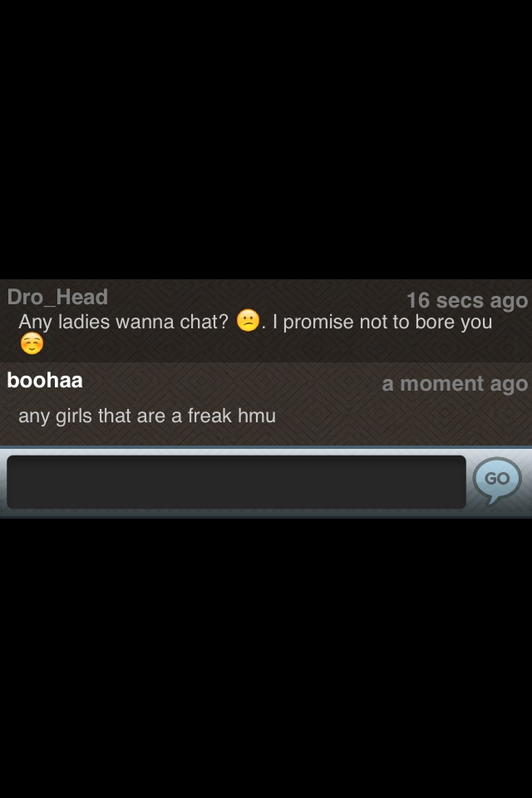Click the 'a moment ago' timestamp
The image size is (532, 798).
coord(455,384)
